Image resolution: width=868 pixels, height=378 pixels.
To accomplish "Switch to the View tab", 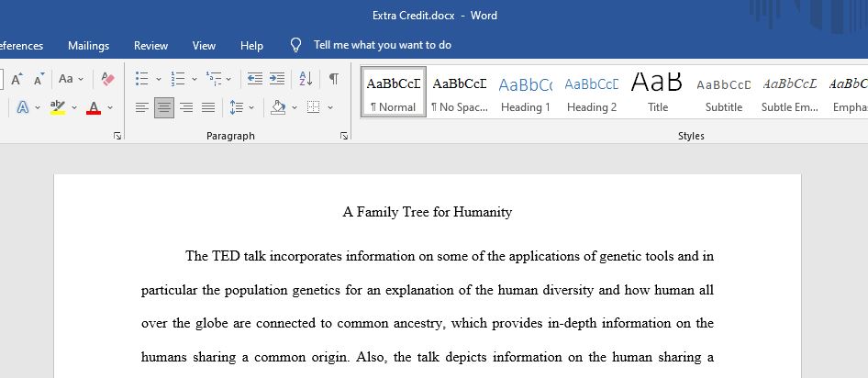I will pos(204,45).
